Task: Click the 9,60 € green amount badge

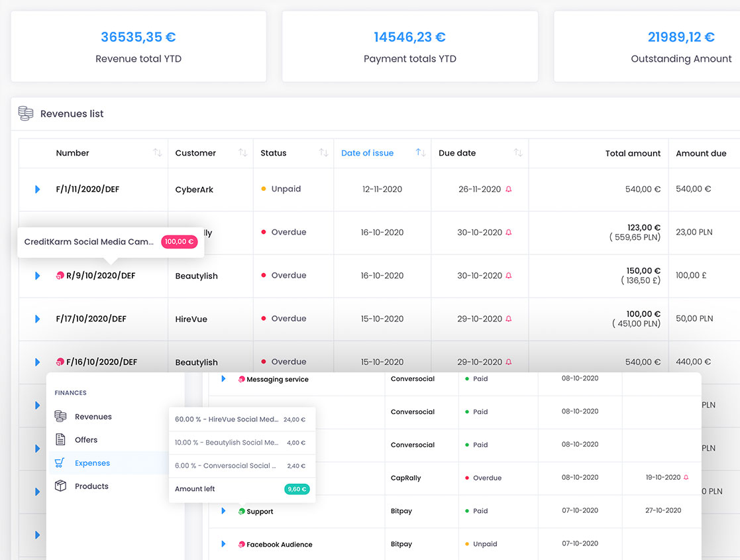Action: coord(297,489)
